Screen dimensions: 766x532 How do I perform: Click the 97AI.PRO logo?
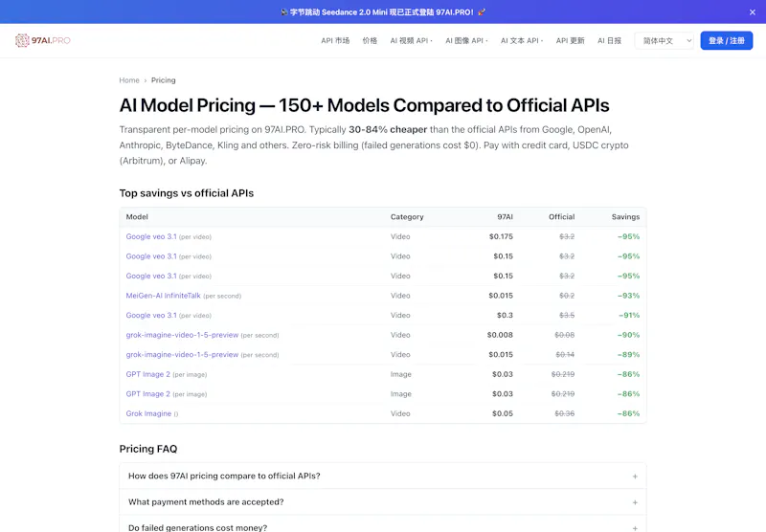pos(42,40)
